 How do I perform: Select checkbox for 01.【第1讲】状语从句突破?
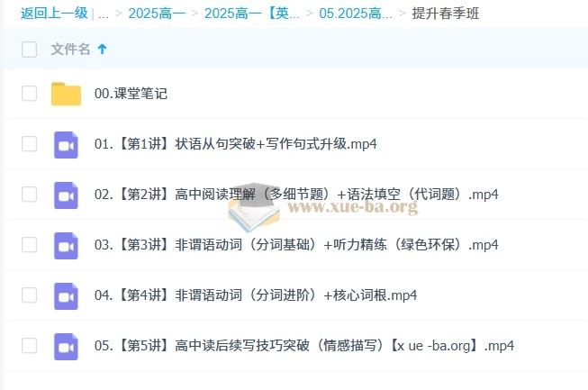pos(29,143)
